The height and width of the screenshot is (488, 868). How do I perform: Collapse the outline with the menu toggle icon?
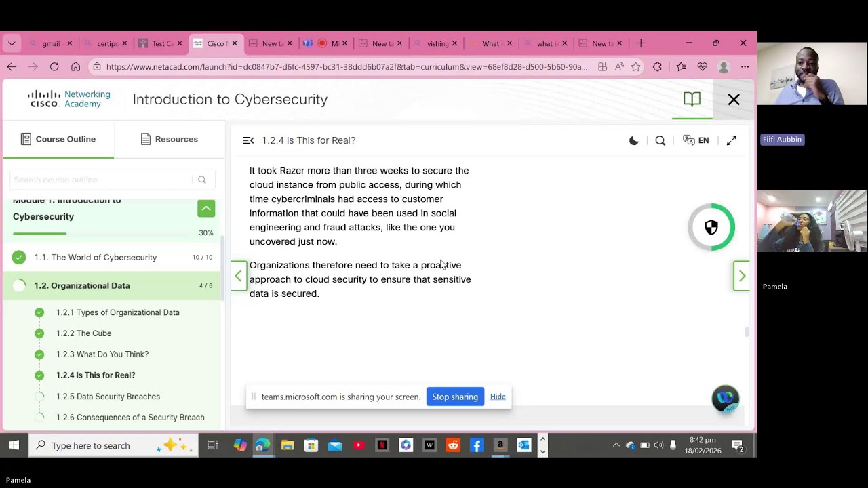(248, 140)
